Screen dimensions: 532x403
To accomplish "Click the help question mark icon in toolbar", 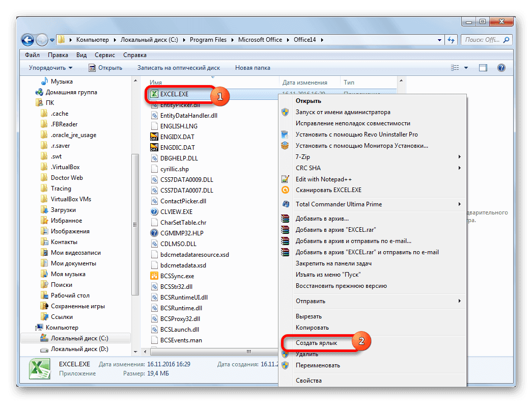I will [500, 68].
